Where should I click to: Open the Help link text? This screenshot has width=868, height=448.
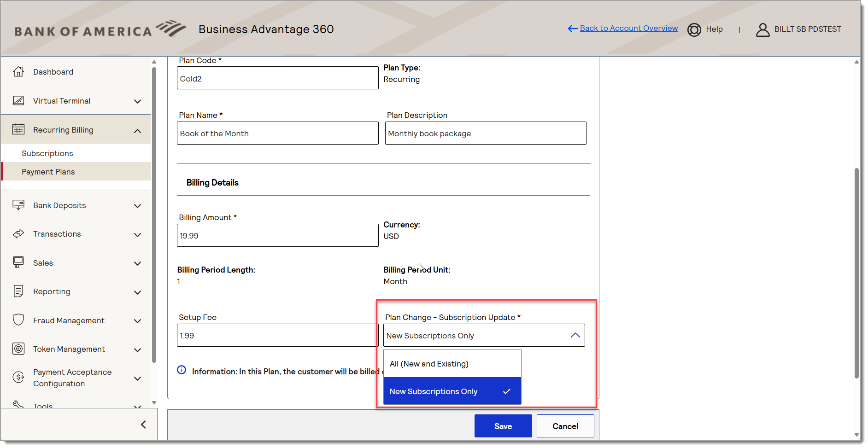click(x=714, y=29)
